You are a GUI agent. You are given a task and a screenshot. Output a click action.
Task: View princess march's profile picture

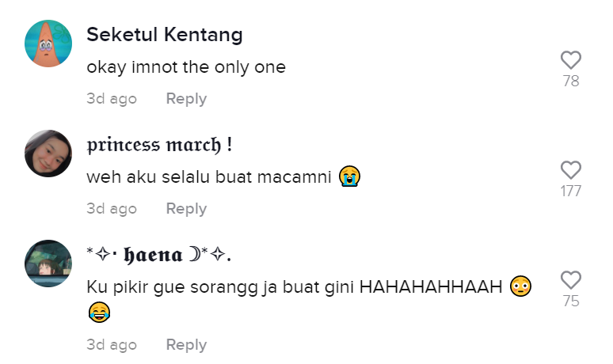click(48, 154)
